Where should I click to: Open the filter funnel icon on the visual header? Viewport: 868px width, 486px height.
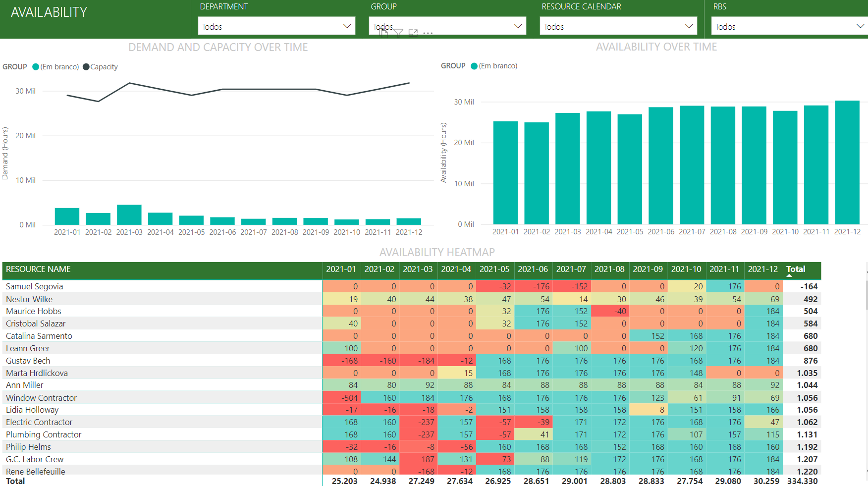(398, 33)
